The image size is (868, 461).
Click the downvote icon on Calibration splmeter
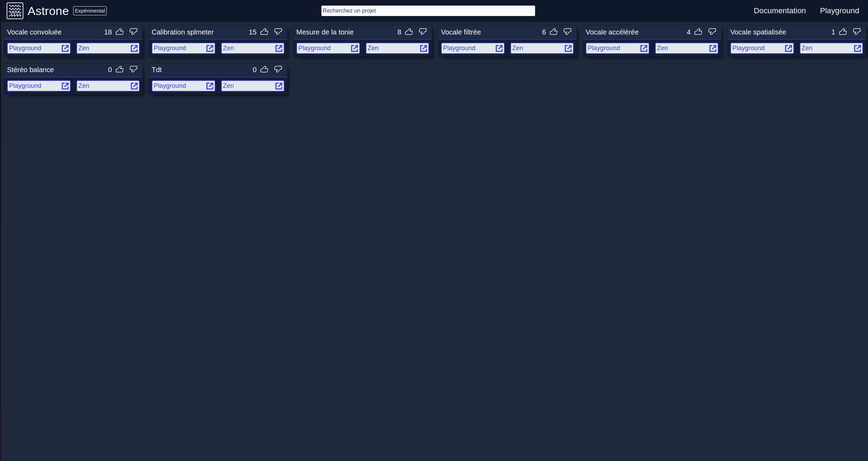tap(279, 32)
